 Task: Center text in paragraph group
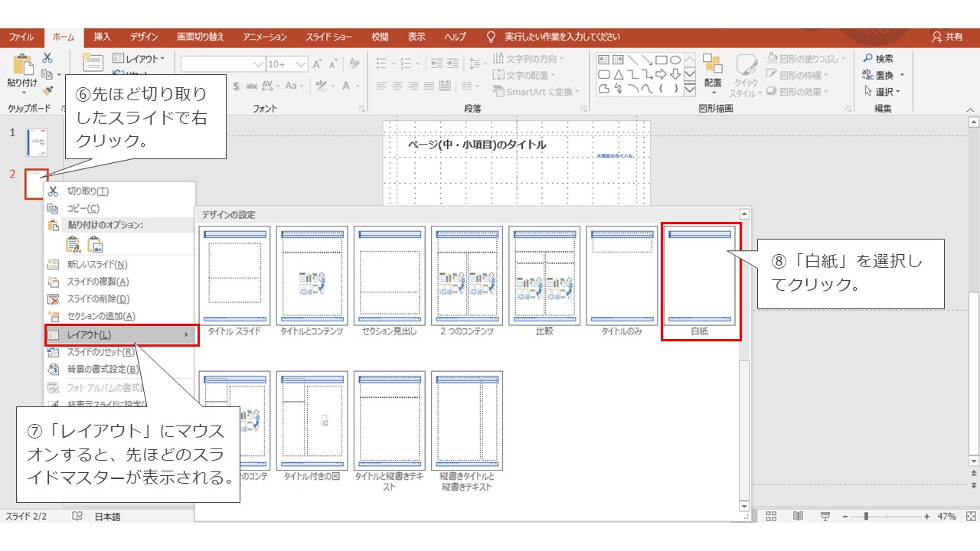click(398, 86)
